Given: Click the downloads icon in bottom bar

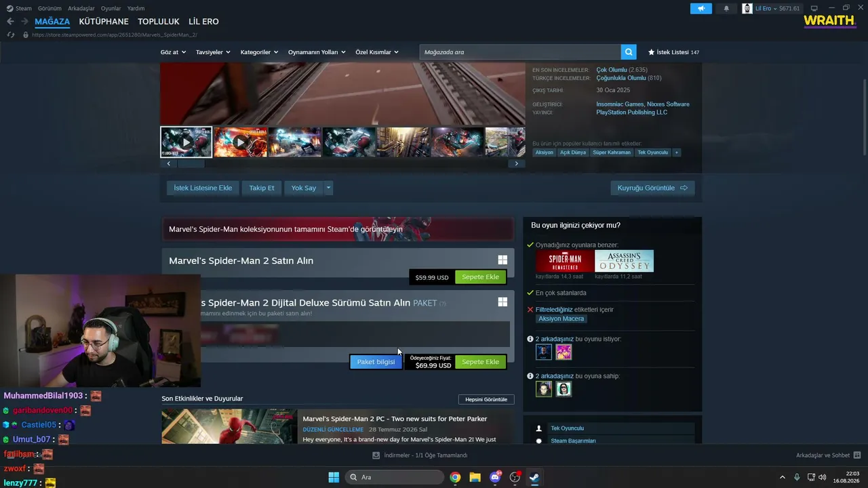Looking at the screenshot, I should click(377, 455).
